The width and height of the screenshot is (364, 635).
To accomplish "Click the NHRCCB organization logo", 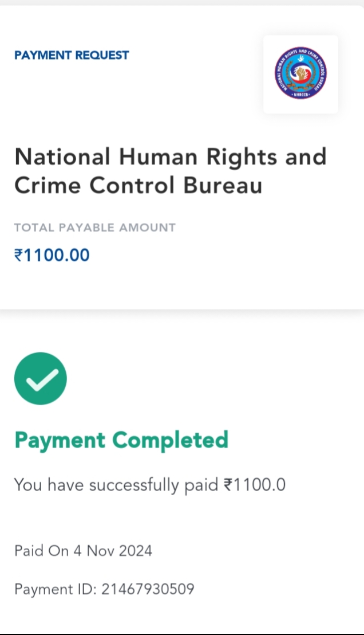I will (300, 74).
